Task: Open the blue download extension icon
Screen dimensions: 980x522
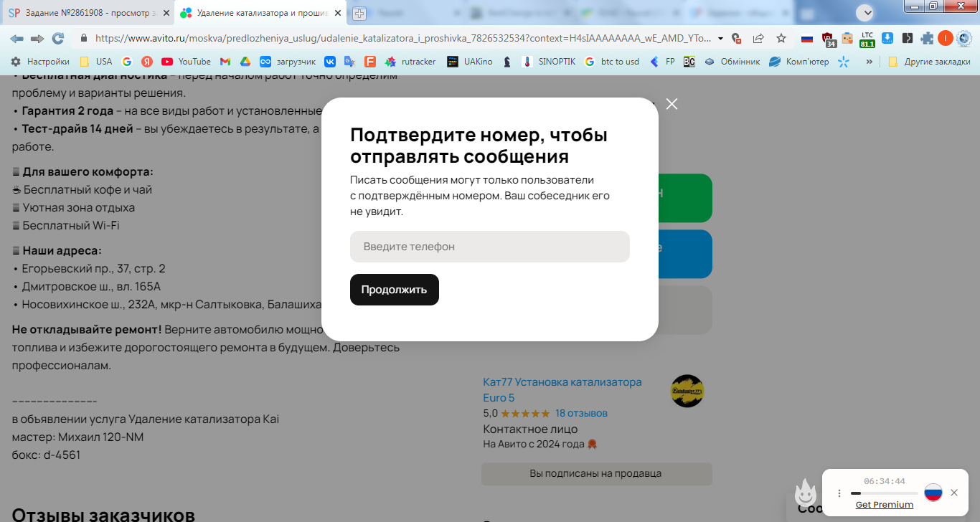Action: (x=887, y=39)
